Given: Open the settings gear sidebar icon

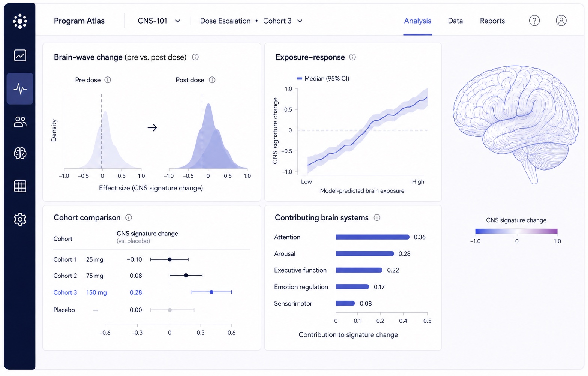Looking at the screenshot, I should point(20,219).
